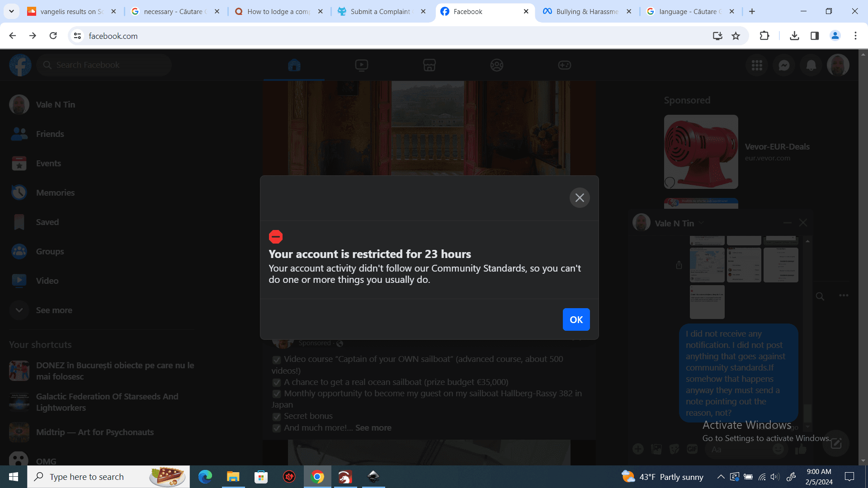Viewport: 868px width, 488px height.
Task: Open the grid Menu icon
Action: (x=757, y=66)
